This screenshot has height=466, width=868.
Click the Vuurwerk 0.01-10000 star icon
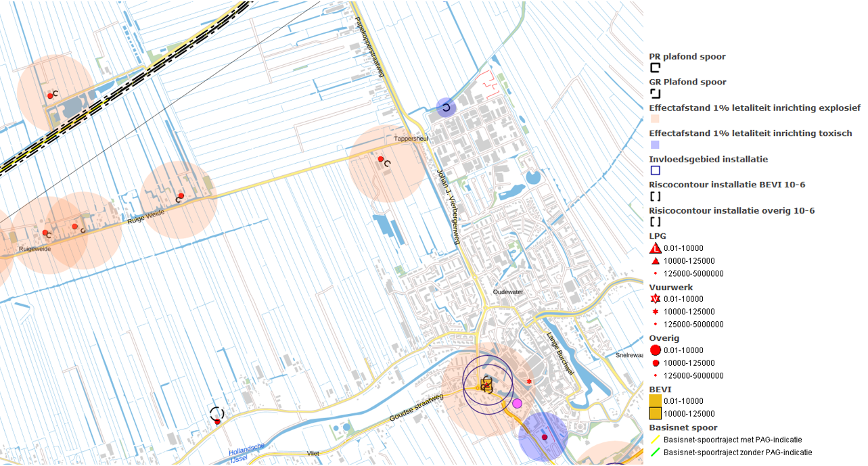tap(655, 299)
